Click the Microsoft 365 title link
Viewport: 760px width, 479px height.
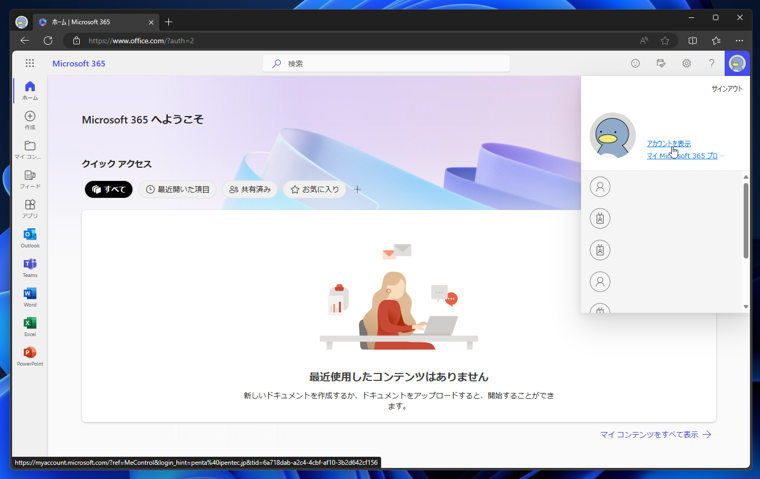point(79,64)
